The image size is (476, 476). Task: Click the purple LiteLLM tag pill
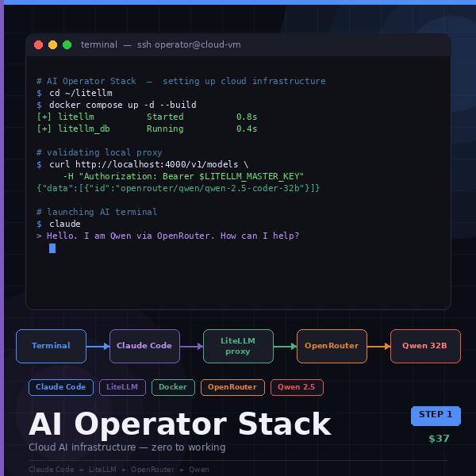pyautogui.click(x=122, y=387)
